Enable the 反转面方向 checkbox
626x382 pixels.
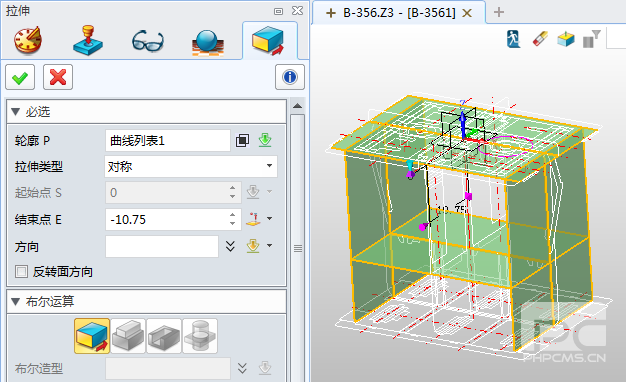click(x=21, y=272)
